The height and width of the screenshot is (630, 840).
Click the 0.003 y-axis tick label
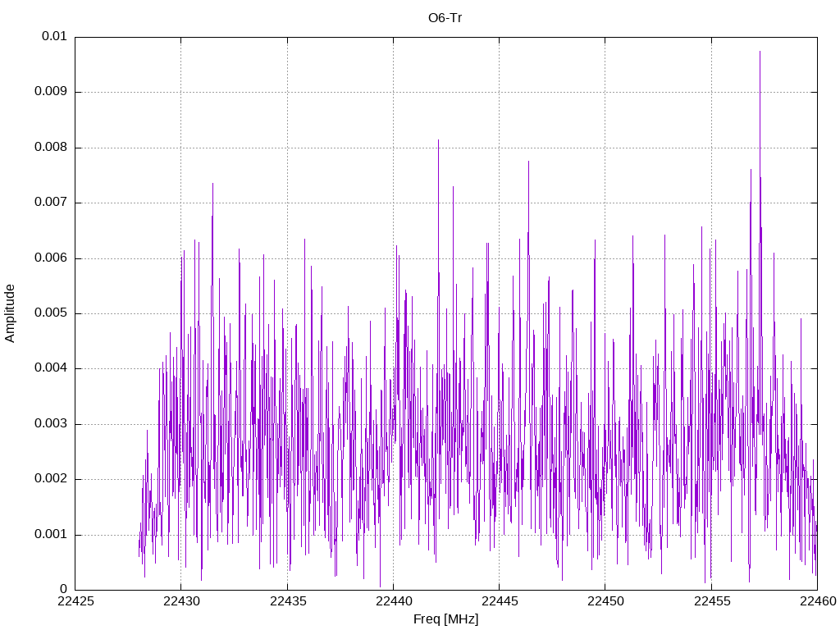pyautogui.click(x=50, y=424)
